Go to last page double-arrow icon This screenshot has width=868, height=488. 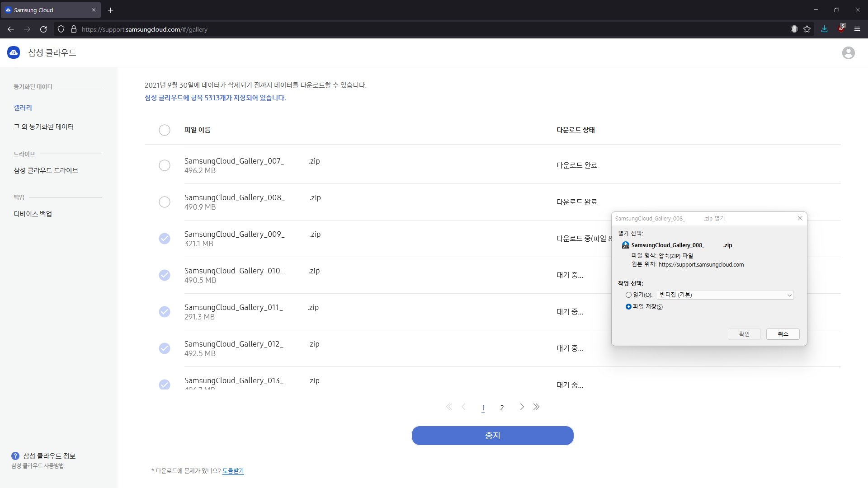(x=536, y=407)
